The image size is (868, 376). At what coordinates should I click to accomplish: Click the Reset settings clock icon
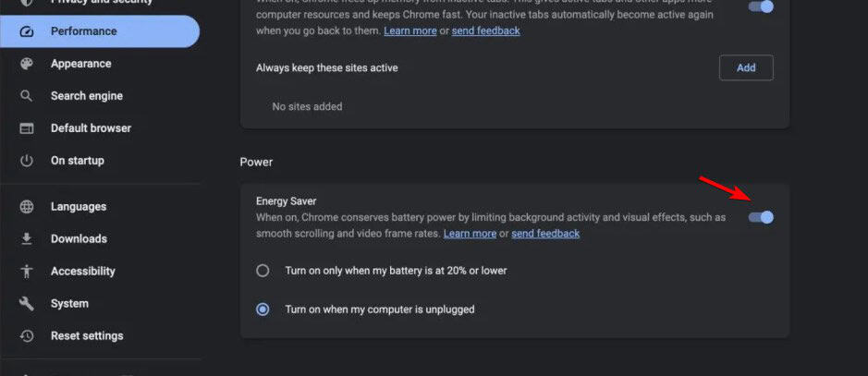click(x=27, y=336)
